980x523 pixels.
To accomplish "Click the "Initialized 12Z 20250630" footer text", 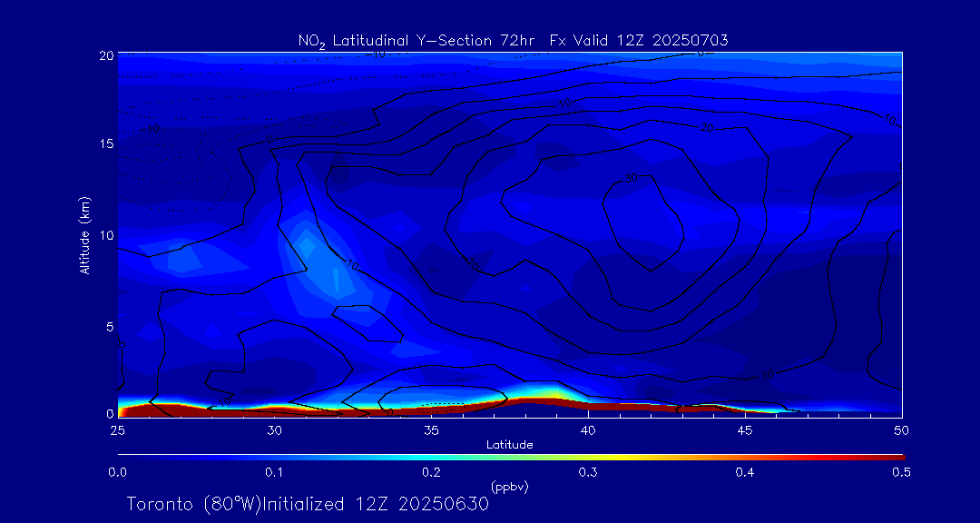I will [374, 504].
